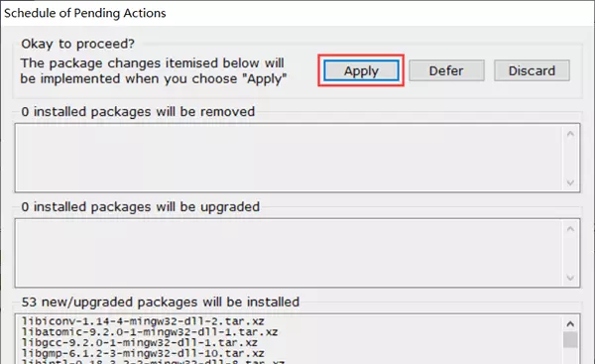Click up arrow in removed packages list
This screenshot has width=595, height=364.
point(570,134)
